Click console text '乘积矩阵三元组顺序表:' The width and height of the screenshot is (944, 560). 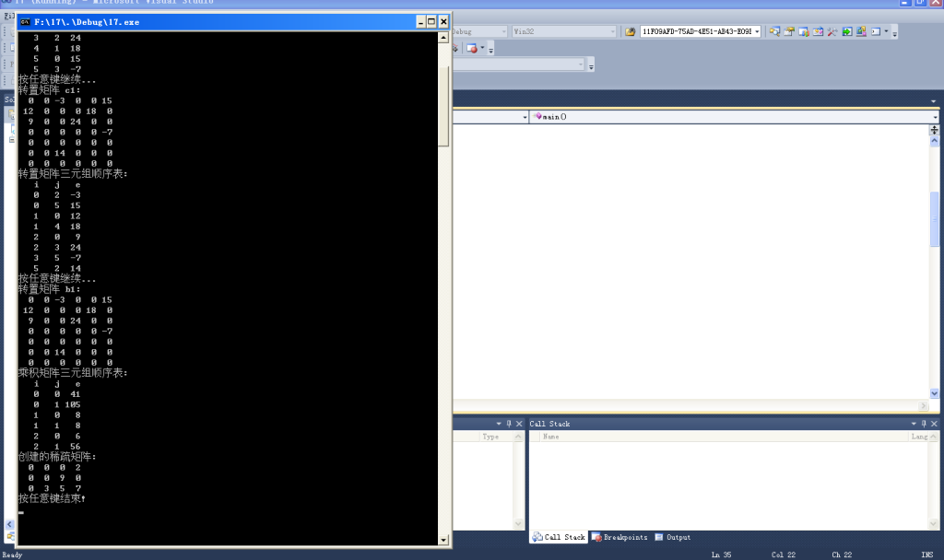pyautogui.click(x=73, y=373)
